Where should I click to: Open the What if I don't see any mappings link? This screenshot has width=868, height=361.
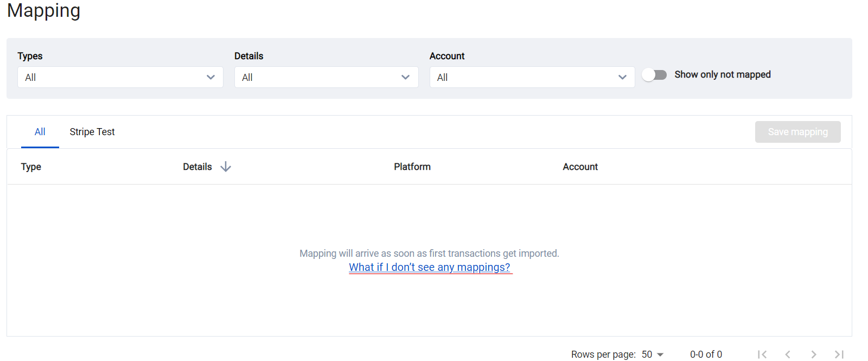point(430,267)
